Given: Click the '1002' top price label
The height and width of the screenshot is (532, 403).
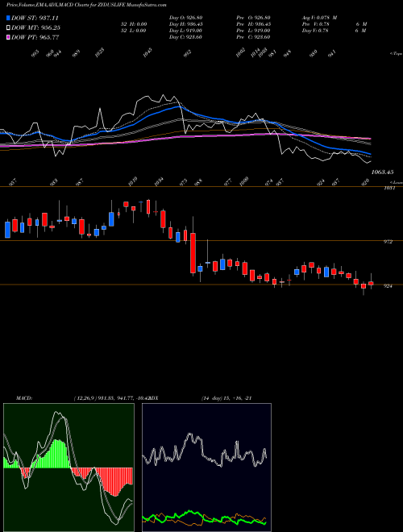Looking at the screenshot, I should pyautogui.click(x=240, y=52).
